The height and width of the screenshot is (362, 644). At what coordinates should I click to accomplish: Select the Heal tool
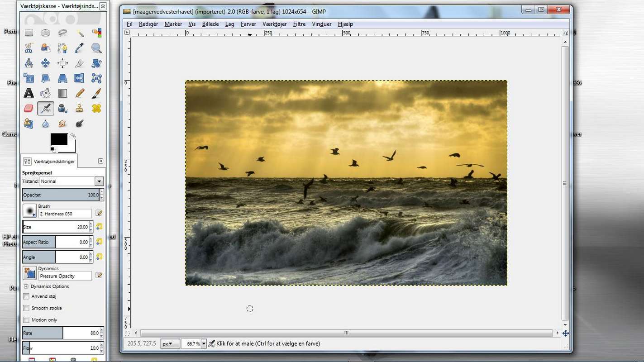pos(96,109)
